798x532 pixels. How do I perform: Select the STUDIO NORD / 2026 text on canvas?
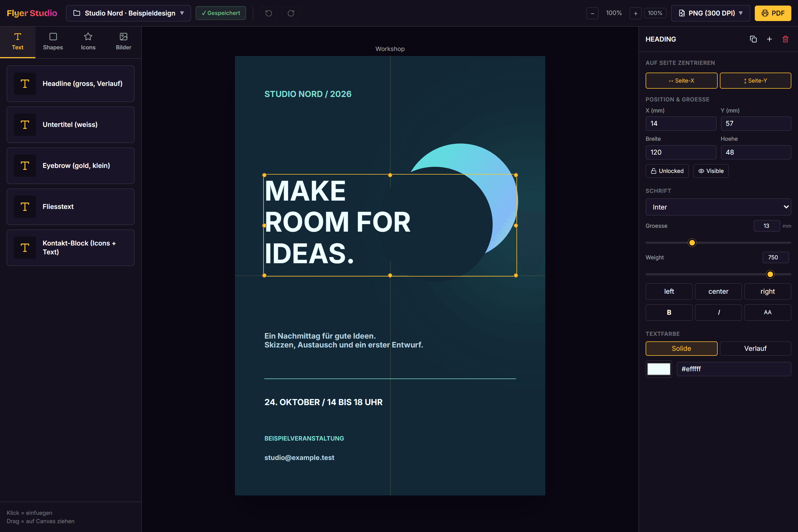(x=308, y=94)
